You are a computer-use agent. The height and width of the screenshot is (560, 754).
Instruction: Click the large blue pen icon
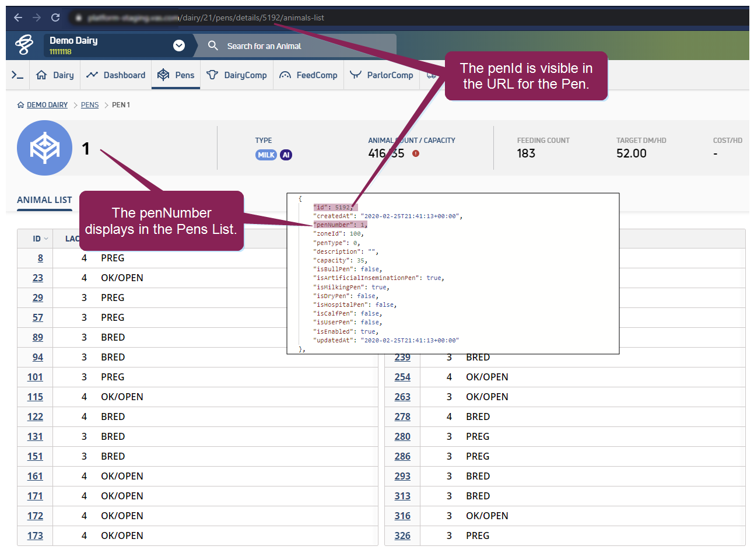point(45,148)
